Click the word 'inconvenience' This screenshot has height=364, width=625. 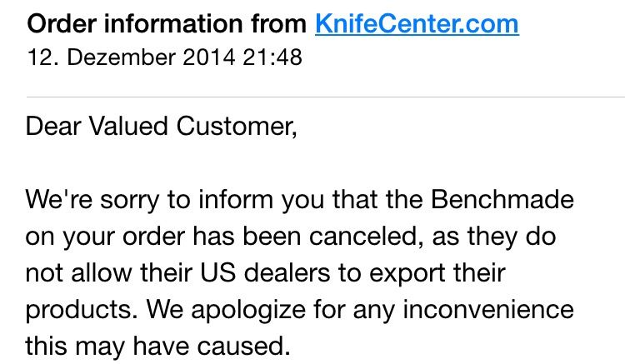point(488,309)
